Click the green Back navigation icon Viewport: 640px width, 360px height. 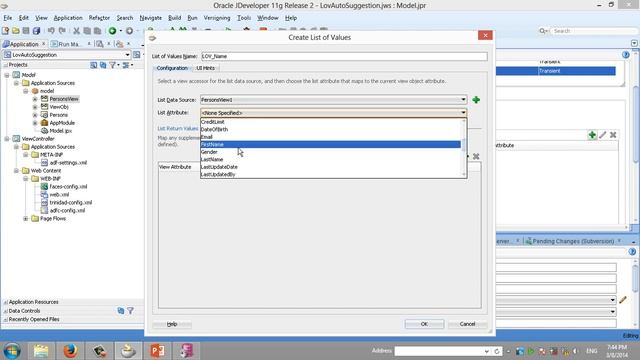[112, 31]
